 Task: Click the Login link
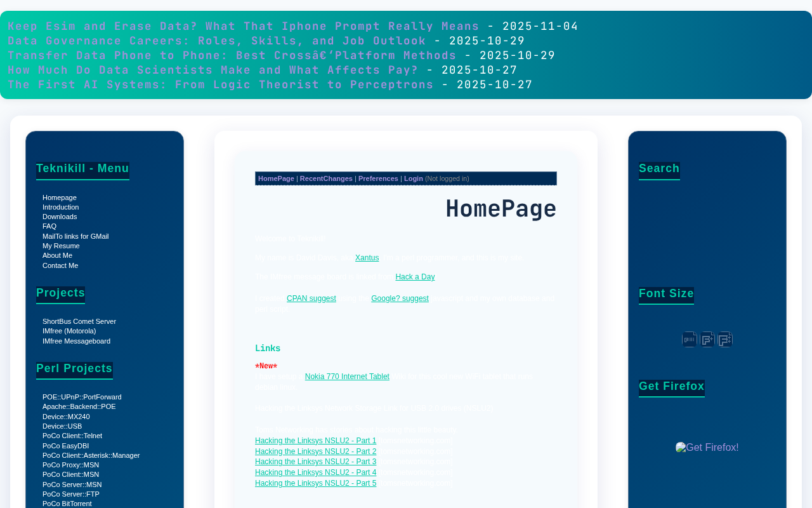(414, 178)
